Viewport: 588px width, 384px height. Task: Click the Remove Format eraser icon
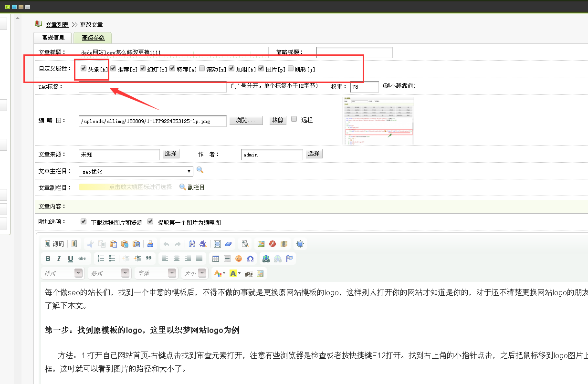(x=229, y=244)
